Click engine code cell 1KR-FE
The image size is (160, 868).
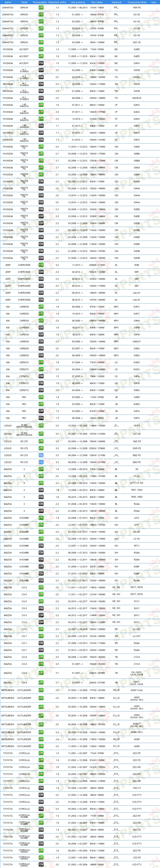(x=137, y=7)
